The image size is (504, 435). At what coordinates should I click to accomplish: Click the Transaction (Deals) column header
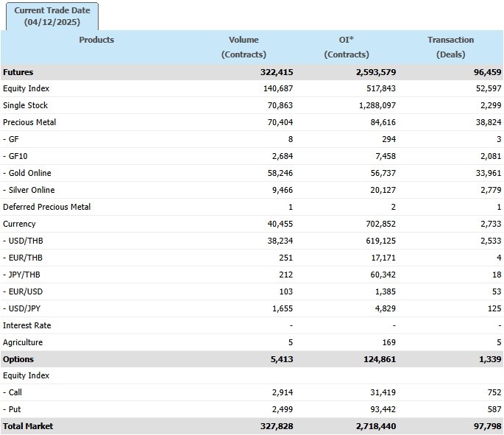(x=450, y=47)
